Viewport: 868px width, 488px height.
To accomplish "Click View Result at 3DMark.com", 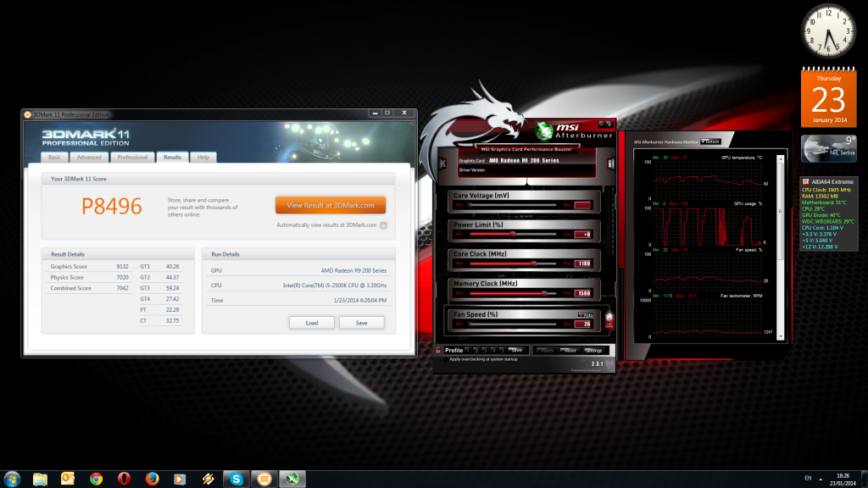I will pyautogui.click(x=331, y=205).
